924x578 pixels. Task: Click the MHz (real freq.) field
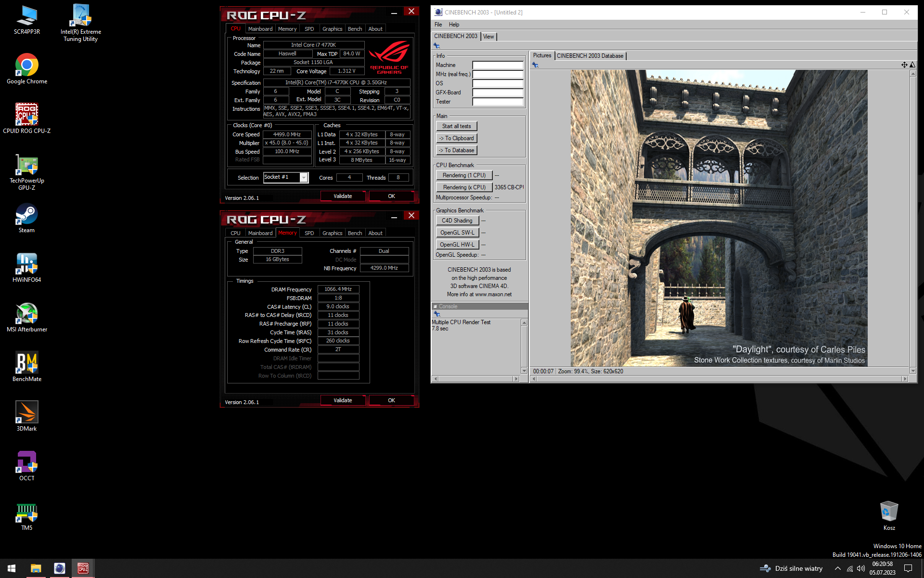click(498, 74)
